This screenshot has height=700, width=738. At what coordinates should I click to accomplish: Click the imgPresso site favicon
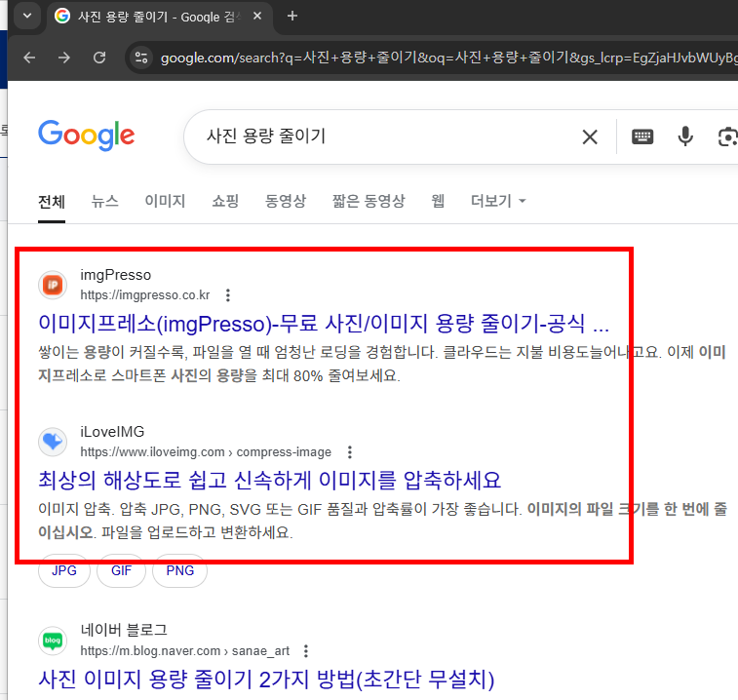53,285
